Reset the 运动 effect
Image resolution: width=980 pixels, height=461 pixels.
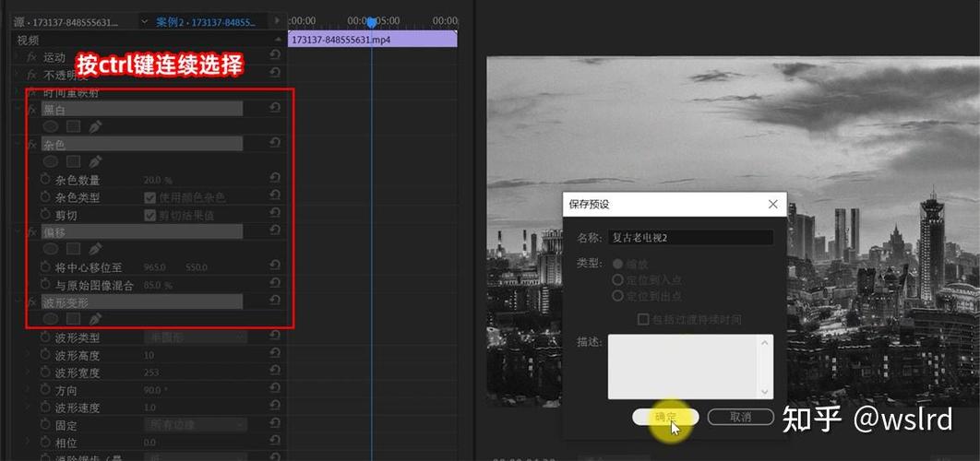coord(275,55)
